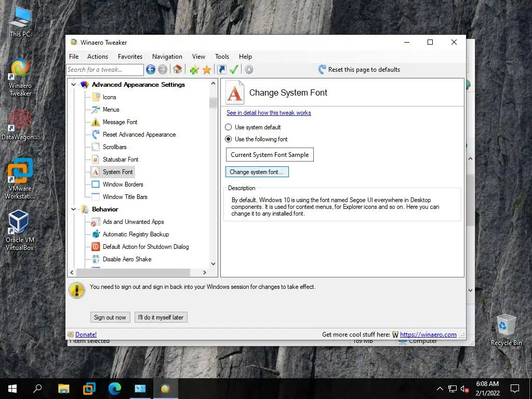Open See in detail how tweak works link
The width and height of the screenshot is (532, 399).
(269, 113)
